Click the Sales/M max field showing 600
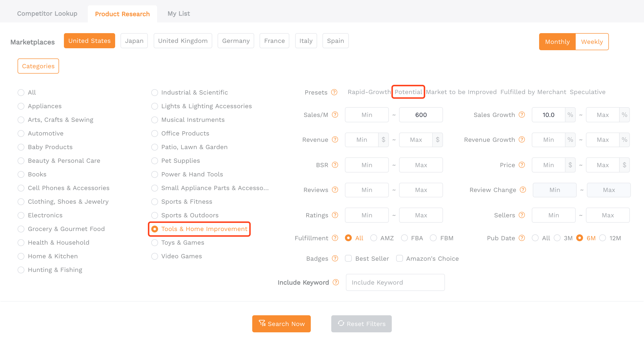644x345 pixels. click(x=421, y=115)
